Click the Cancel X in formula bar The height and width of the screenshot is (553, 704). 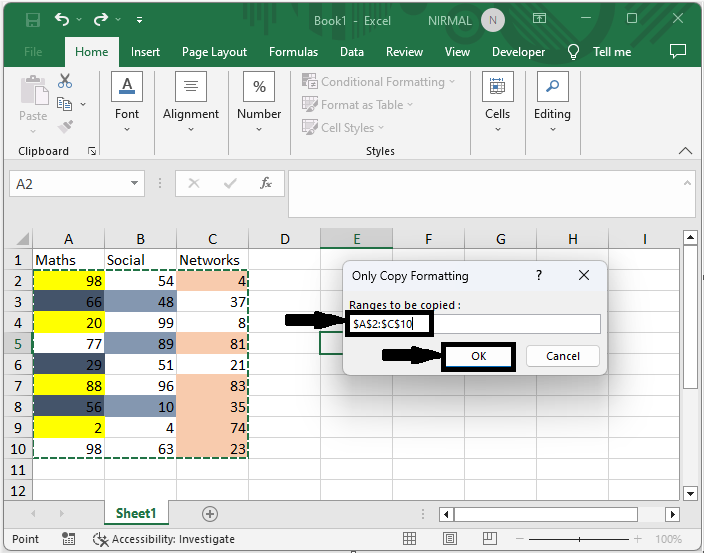coord(194,183)
